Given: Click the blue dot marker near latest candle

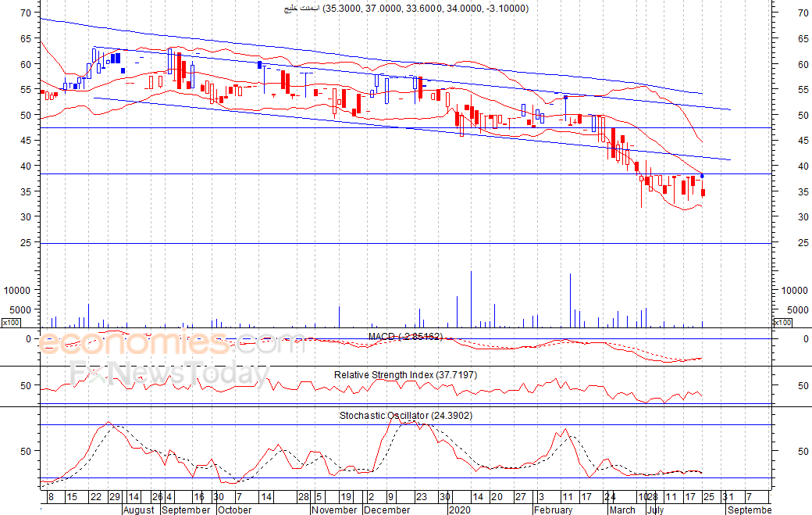Looking at the screenshot, I should [702, 177].
